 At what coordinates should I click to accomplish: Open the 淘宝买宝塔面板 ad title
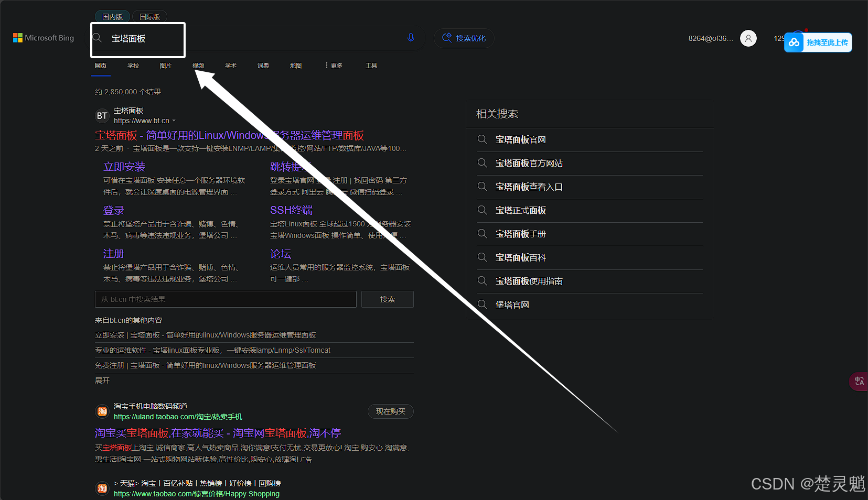pyautogui.click(x=218, y=433)
